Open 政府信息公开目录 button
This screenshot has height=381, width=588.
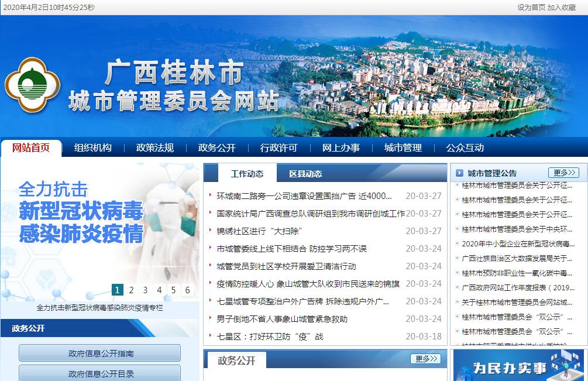[x=100, y=373]
